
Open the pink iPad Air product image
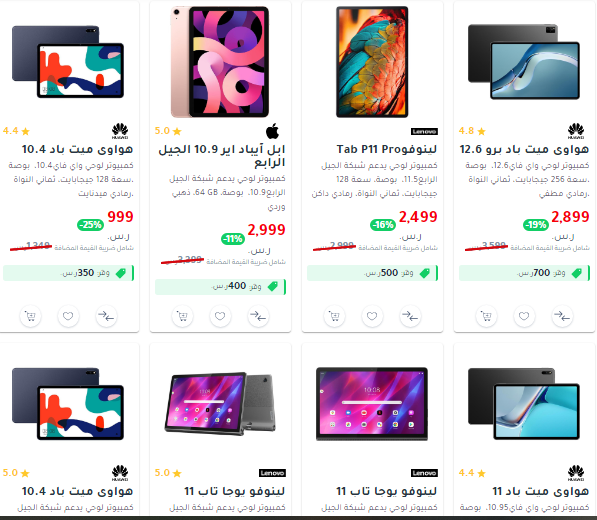pos(220,62)
